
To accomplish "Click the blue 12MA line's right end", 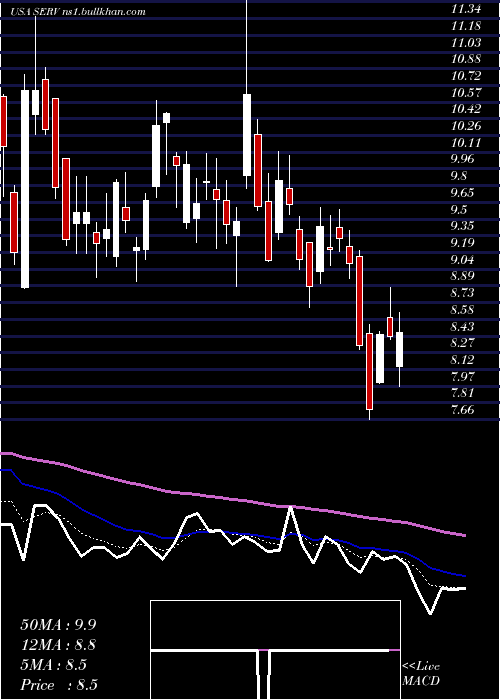I will (464, 576).
